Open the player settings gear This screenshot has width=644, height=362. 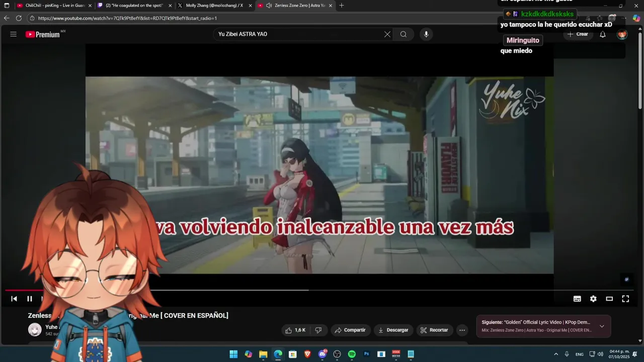(x=593, y=299)
